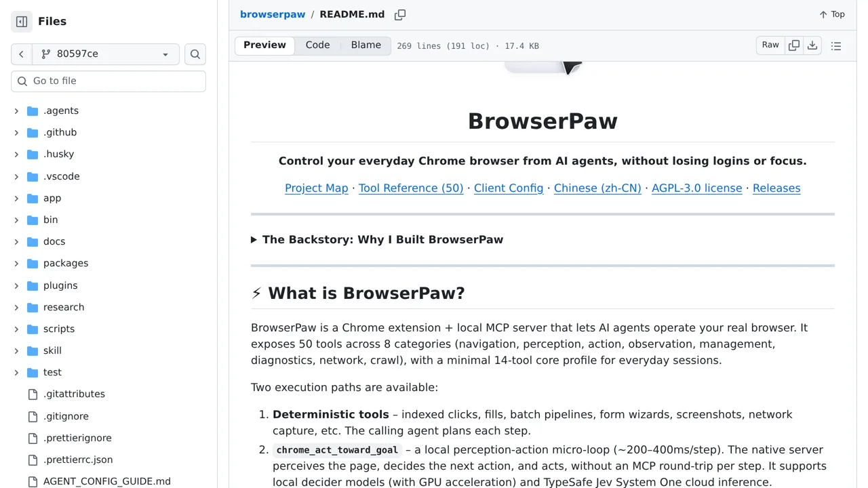868x488 pixels.
Task: Open the 80597ce branch dropdown
Action: pos(106,54)
